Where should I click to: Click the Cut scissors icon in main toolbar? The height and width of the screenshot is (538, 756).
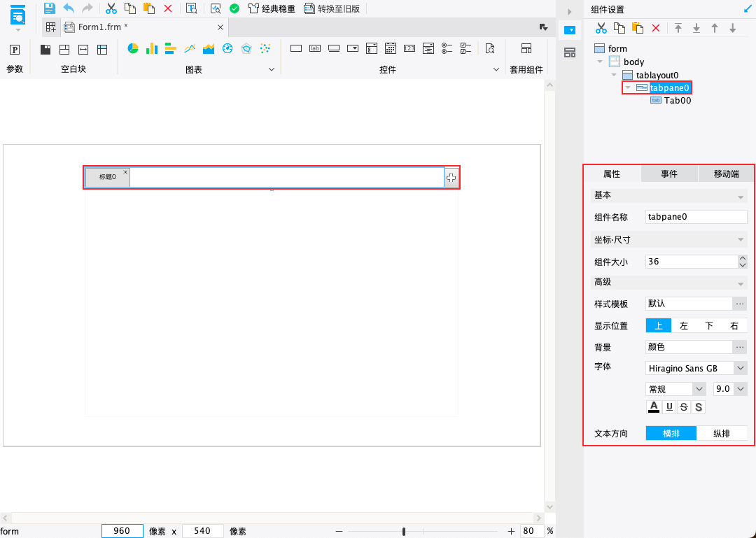click(111, 8)
